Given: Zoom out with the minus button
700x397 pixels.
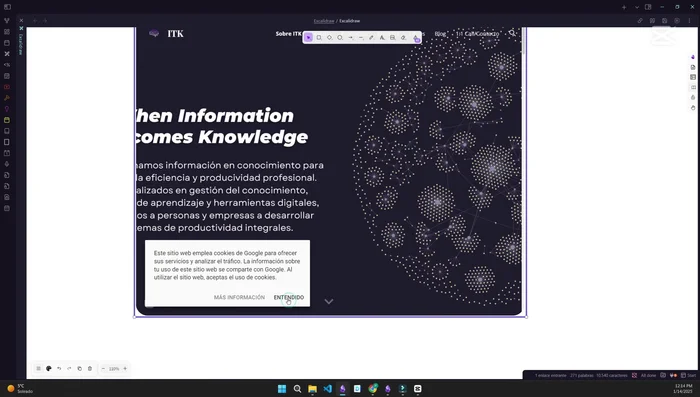Looking at the screenshot, I should (103, 368).
